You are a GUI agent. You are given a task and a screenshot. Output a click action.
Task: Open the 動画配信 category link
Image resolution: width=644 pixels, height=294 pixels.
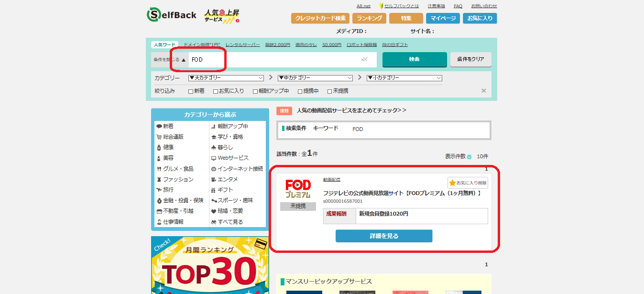coord(332,180)
